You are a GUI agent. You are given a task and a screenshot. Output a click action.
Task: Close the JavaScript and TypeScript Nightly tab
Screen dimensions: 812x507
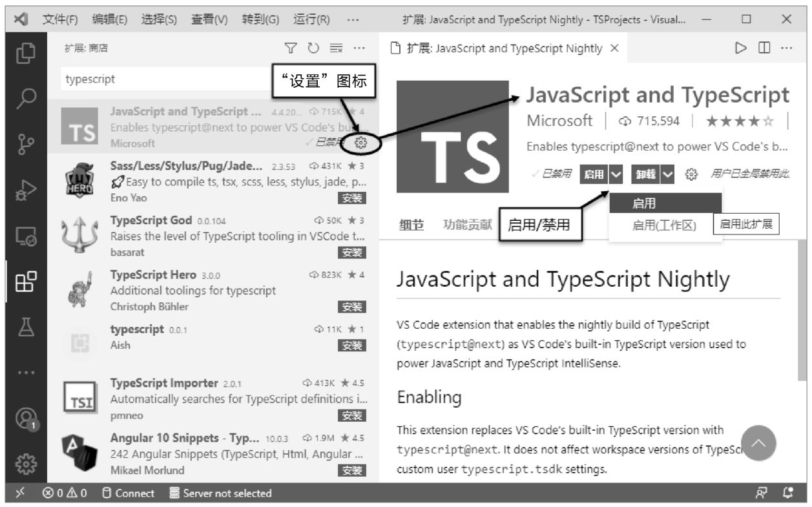tap(614, 48)
